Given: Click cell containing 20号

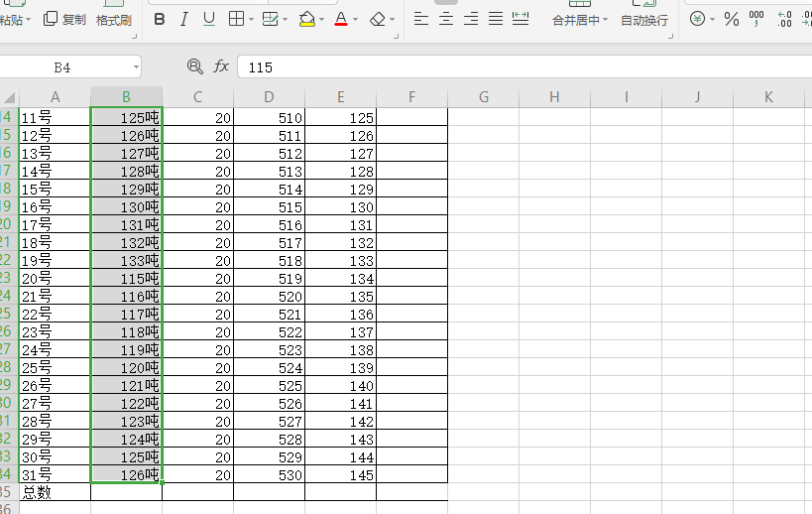Looking at the screenshot, I should [x=55, y=278].
